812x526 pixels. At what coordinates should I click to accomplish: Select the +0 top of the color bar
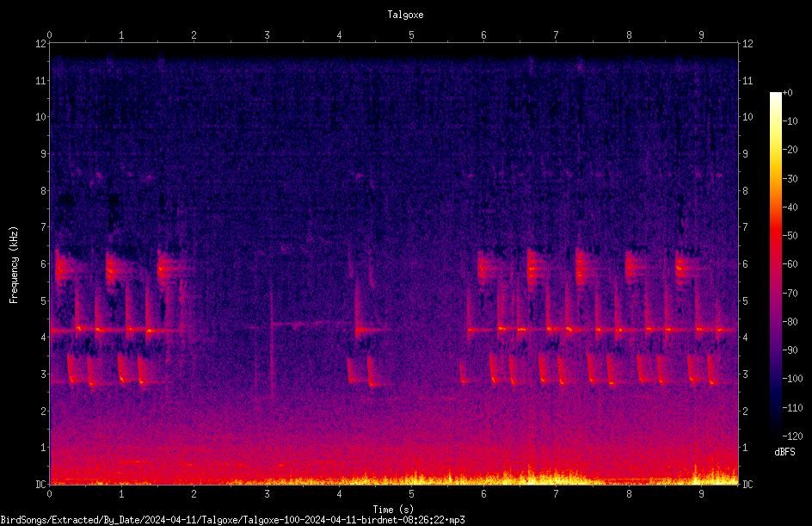point(787,93)
